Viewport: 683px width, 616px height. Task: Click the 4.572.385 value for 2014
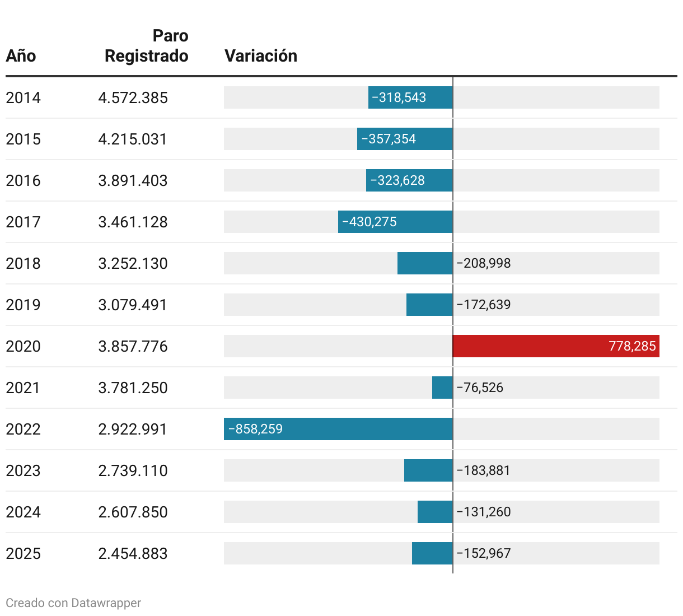coord(133,97)
